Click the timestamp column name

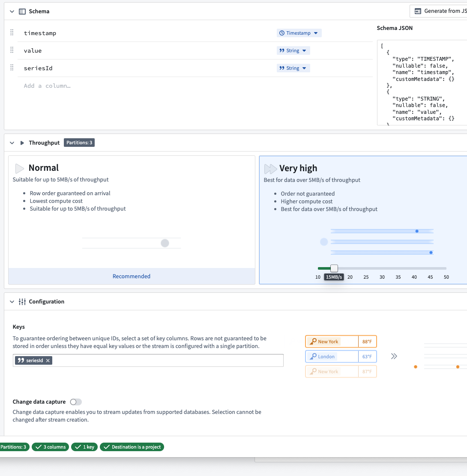click(x=40, y=33)
